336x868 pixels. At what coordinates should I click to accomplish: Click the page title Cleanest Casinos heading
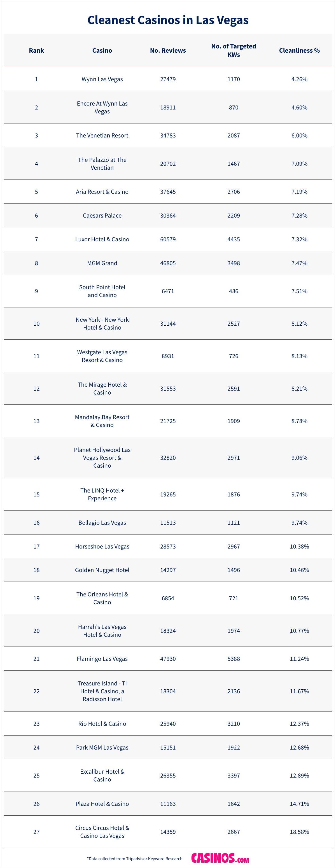pos(168,20)
